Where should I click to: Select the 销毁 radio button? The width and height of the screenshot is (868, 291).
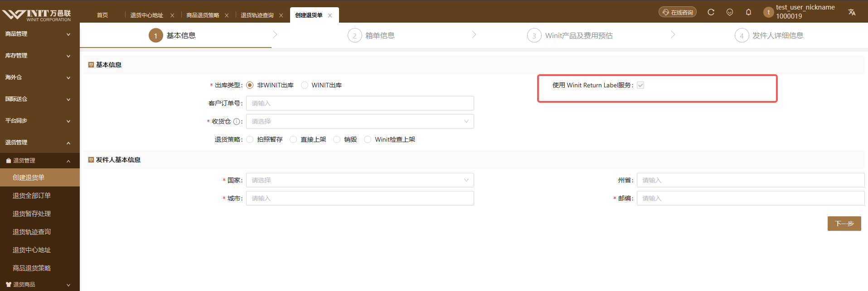coord(337,139)
